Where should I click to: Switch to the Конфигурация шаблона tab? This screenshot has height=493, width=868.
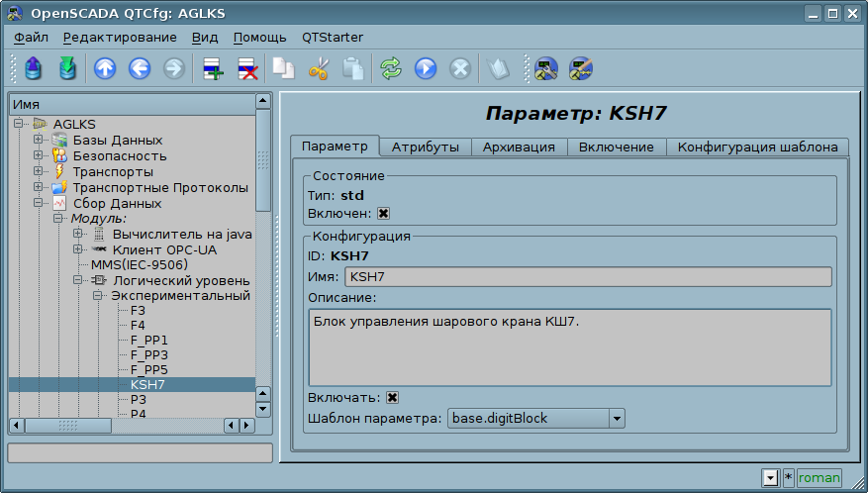click(757, 147)
